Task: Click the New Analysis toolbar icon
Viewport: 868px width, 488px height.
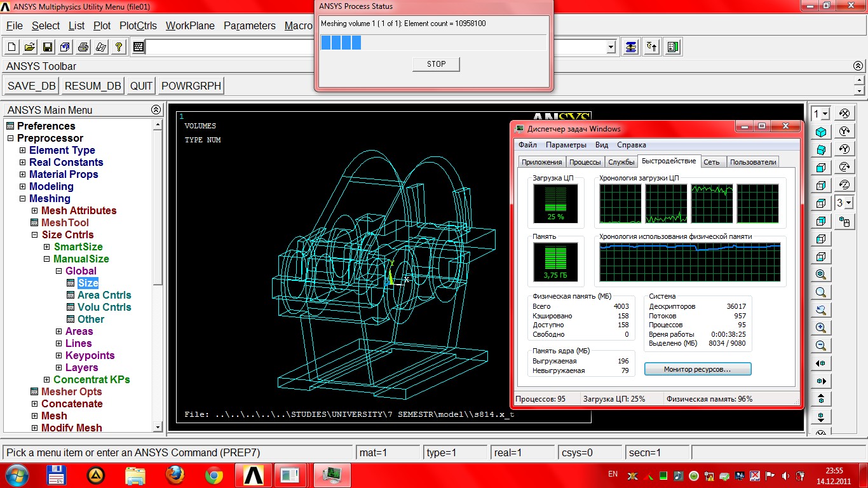Action: 12,47
